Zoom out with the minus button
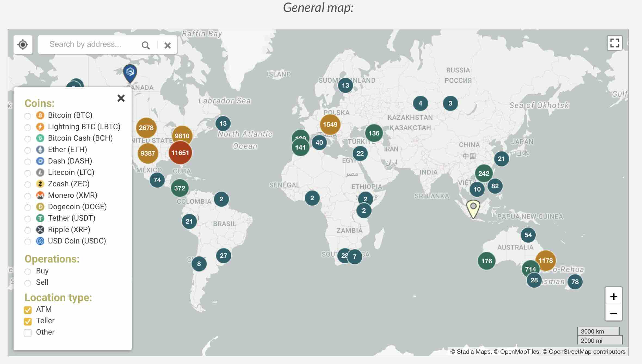642x364 pixels. coord(613,313)
